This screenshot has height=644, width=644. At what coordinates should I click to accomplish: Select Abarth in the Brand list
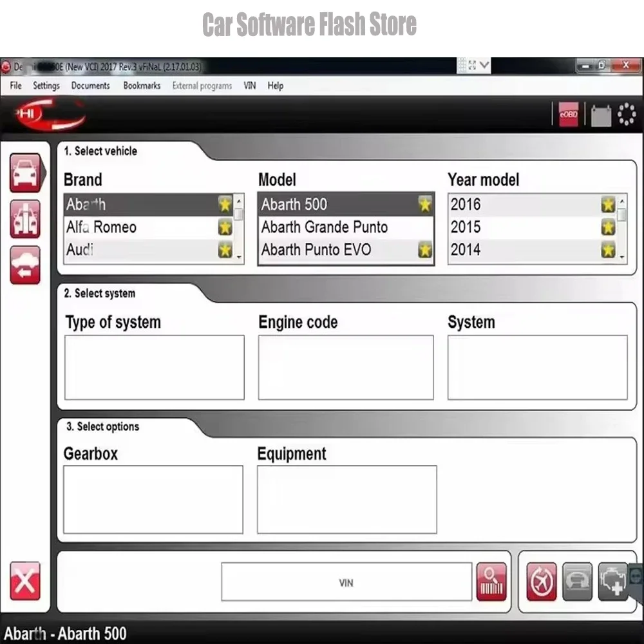point(148,205)
